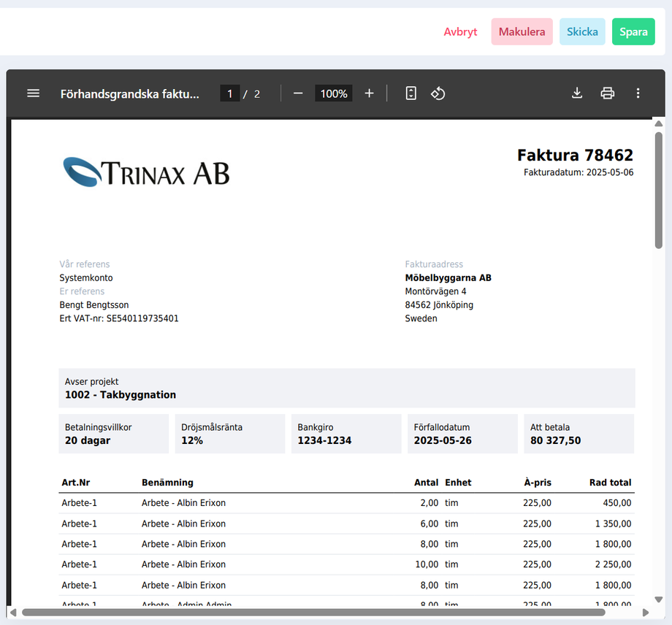Click the zoom in plus icon
This screenshot has width=672, height=625.
coord(369,93)
